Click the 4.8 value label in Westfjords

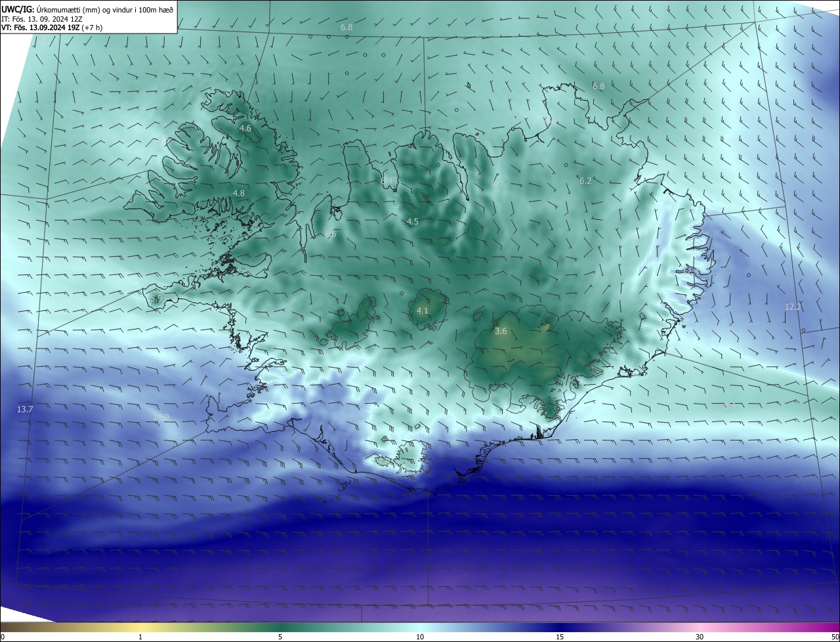click(239, 193)
